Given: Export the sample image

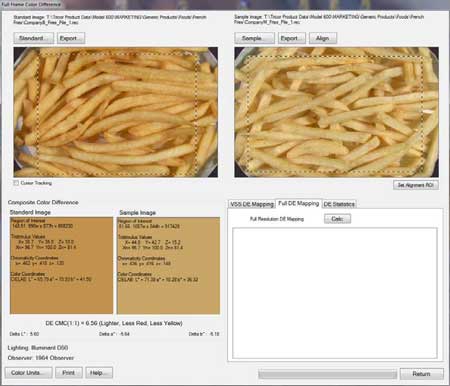Looking at the screenshot, I should 292,38.
